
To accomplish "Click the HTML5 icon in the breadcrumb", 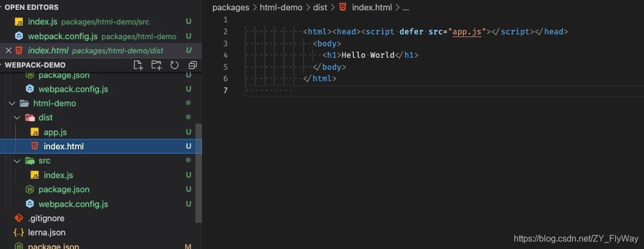I will (343, 8).
